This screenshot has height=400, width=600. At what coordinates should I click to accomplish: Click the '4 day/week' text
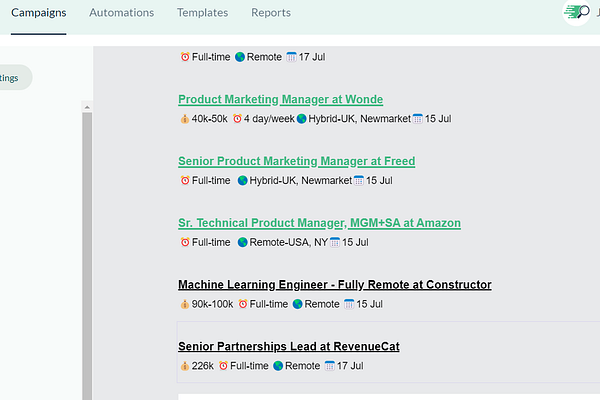(269, 119)
